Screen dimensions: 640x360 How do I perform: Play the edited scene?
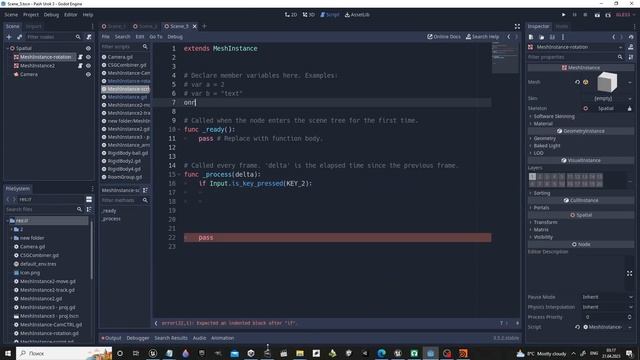pyautogui.click(x=597, y=15)
